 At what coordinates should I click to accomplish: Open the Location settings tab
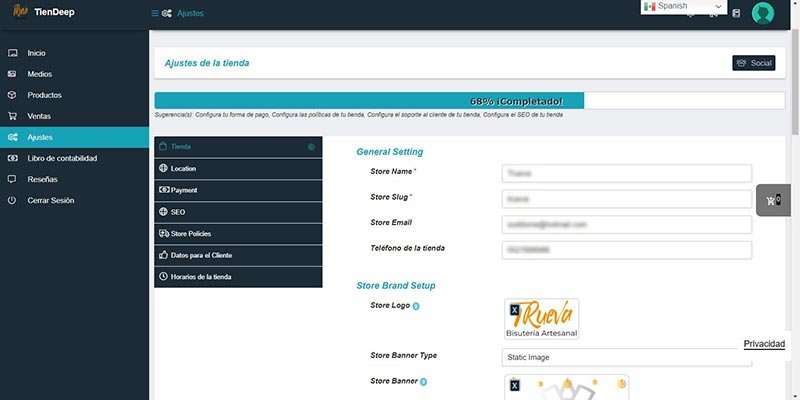click(x=238, y=168)
